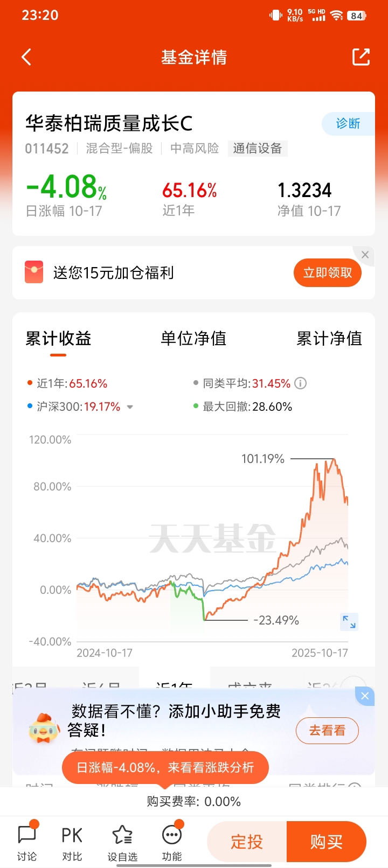
Task: Switch to the 累计净值 tab
Action: point(329,339)
